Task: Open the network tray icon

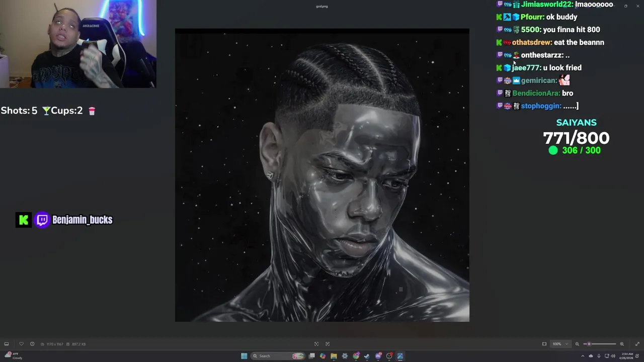Action: pyautogui.click(x=607, y=356)
